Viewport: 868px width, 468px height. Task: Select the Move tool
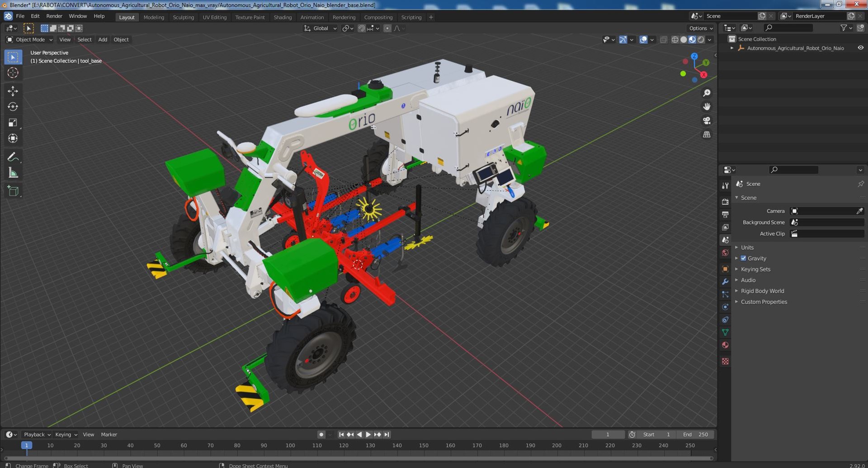[13, 91]
